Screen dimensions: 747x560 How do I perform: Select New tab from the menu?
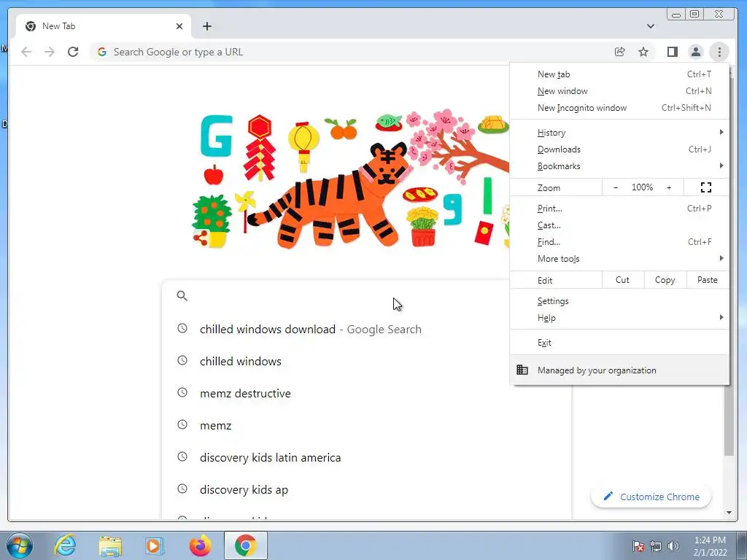619,74
